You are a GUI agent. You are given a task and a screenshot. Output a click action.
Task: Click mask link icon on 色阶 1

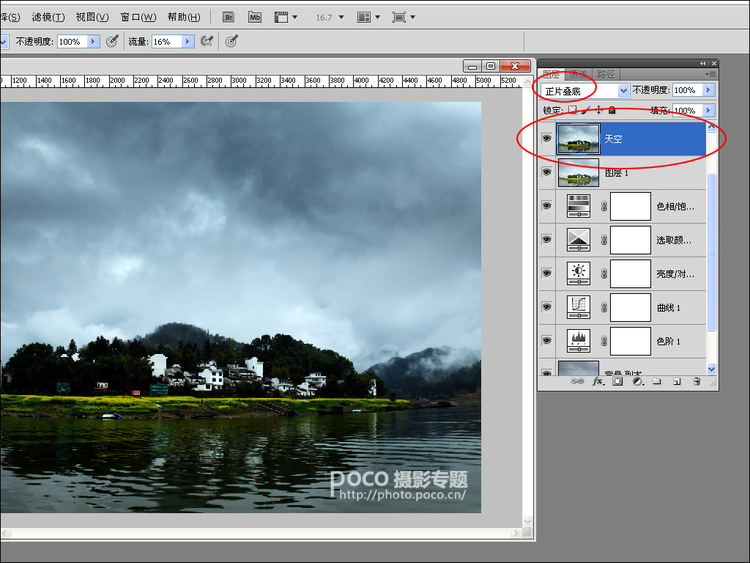pyautogui.click(x=604, y=341)
